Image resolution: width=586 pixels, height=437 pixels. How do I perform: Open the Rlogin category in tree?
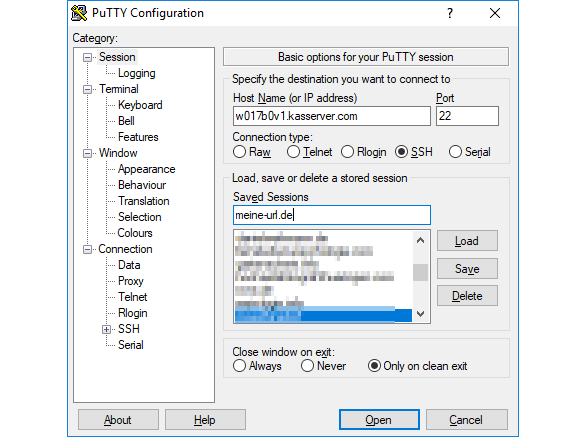pyautogui.click(x=133, y=313)
